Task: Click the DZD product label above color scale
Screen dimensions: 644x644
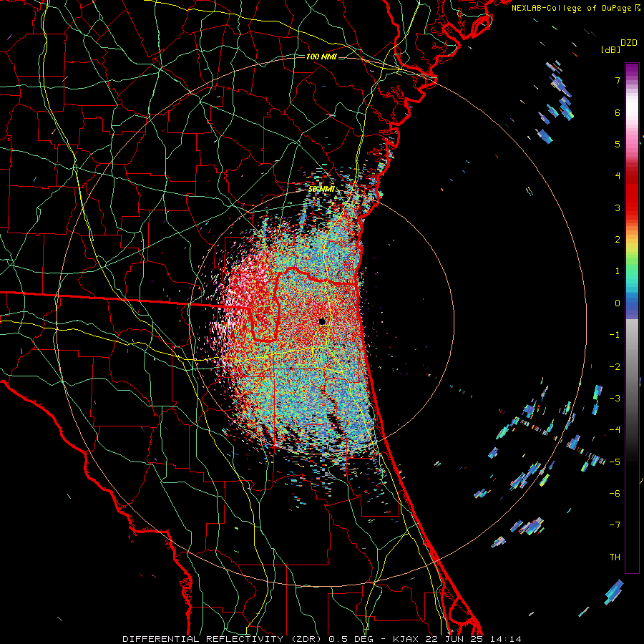Action: (629, 43)
